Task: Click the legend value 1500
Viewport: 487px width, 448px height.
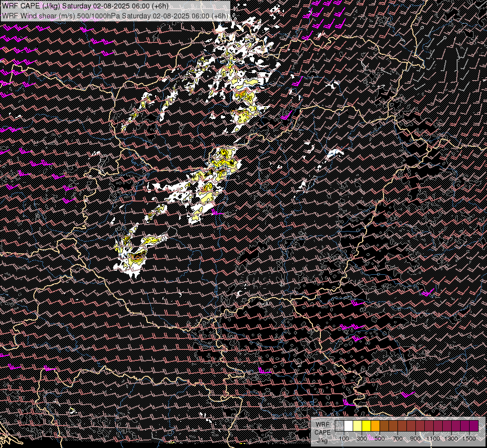Action: (x=469, y=439)
